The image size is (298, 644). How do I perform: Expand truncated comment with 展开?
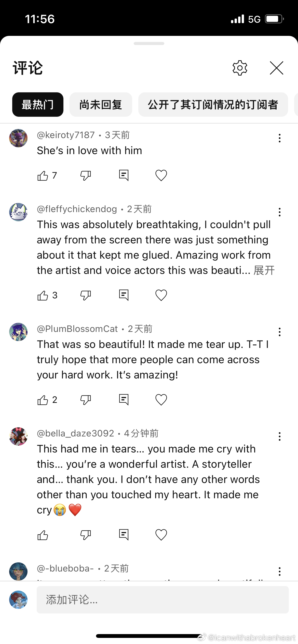(264, 270)
